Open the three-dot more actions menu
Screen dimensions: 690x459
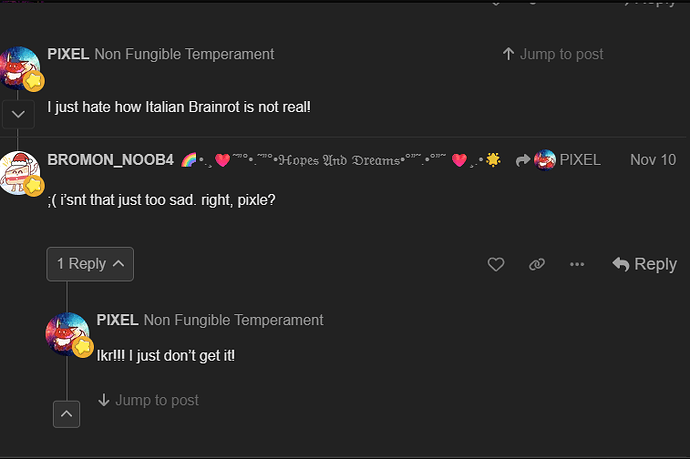click(x=577, y=264)
